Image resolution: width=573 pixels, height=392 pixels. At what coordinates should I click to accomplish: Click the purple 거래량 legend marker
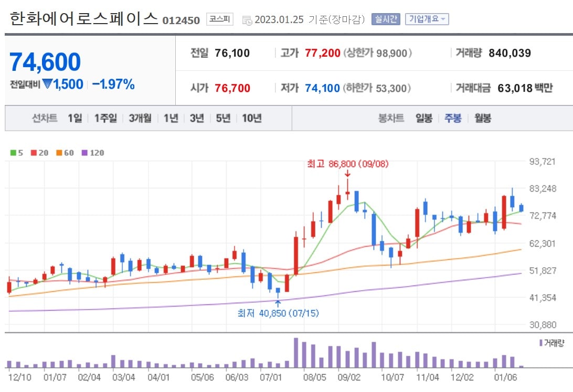[541, 343]
